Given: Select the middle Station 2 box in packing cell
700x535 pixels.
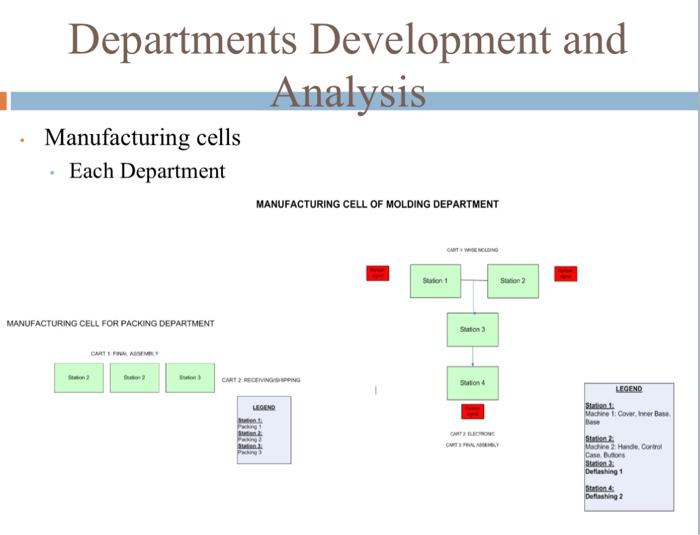Looking at the screenshot, I should point(134,378).
